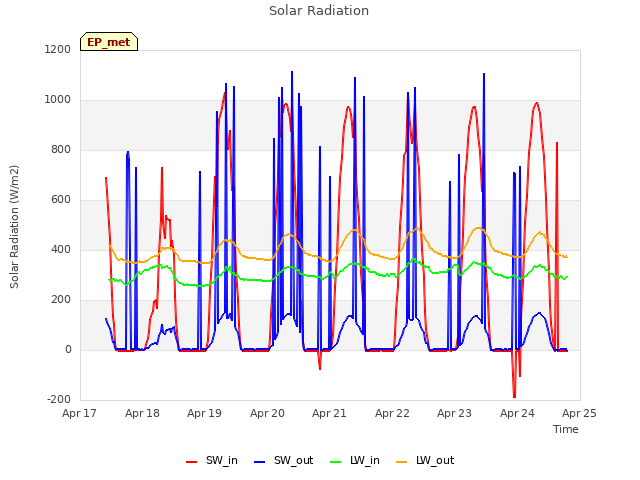Click the green LW_in legend color marker
Image resolution: width=640 pixels, height=480 pixels.
pyautogui.click(x=335, y=462)
